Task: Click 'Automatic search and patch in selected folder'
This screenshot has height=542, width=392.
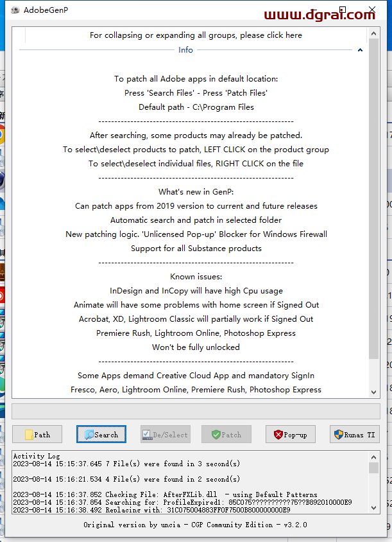Action: point(196,220)
